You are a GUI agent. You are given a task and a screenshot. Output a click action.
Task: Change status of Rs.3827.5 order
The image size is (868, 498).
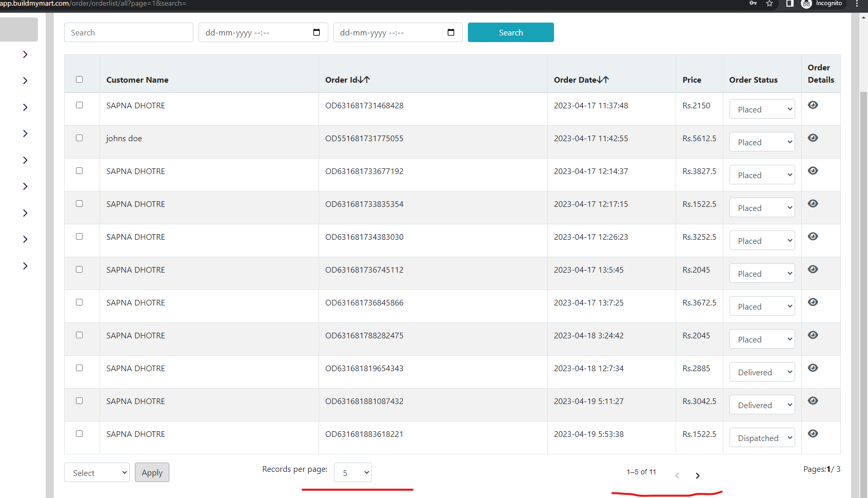[x=762, y=175]
